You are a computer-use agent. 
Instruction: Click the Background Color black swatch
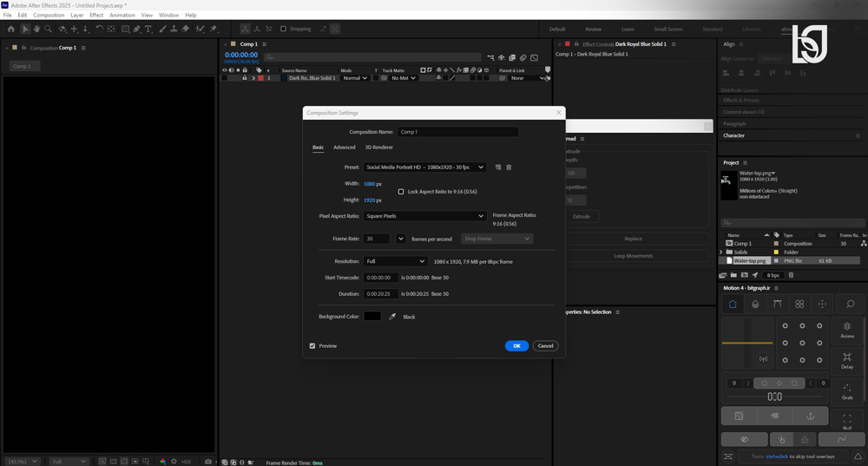pos(372,317)
